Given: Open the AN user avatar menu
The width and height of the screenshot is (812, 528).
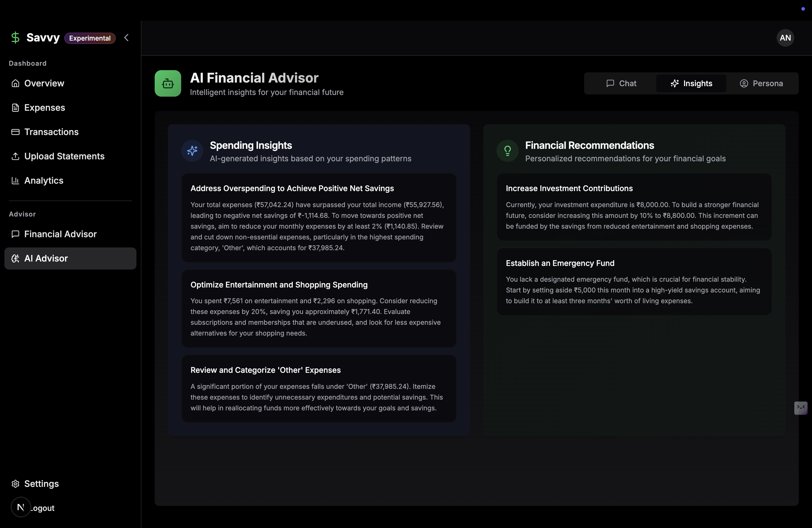Looking at the screenshot, I should pos(785,38).
